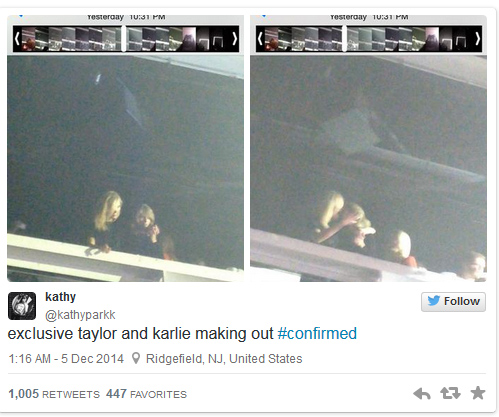
Task: Click the Follow button
Action: [x=453, y=302]
